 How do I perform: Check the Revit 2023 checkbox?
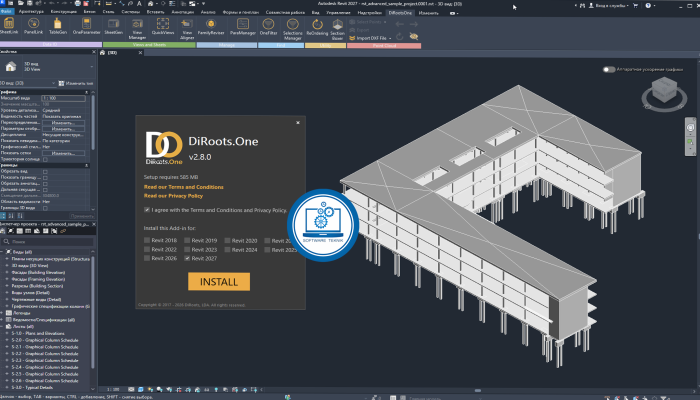[187, 250]
